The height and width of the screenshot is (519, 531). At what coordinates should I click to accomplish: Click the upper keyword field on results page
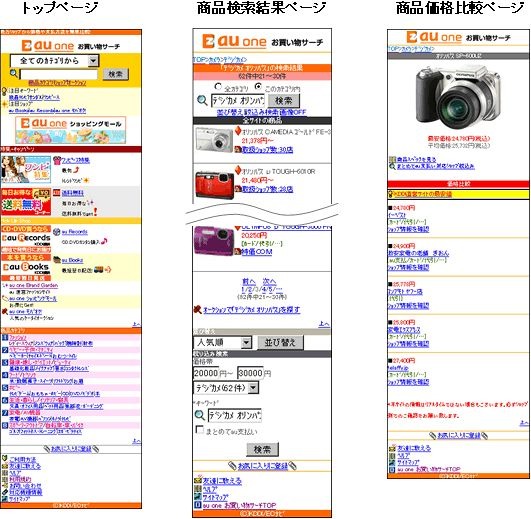click(238, 101)
